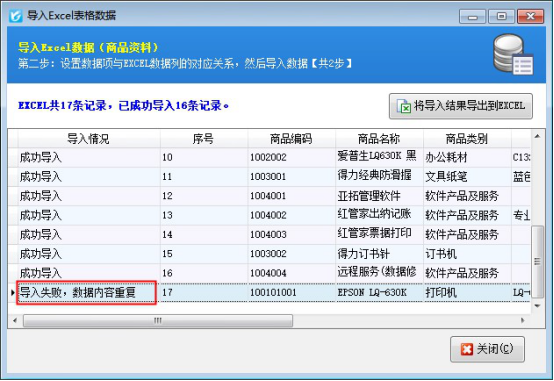Click the red X icon on 关闭 button
Screen dimensions: 554x381
click(x=467, y=350)
